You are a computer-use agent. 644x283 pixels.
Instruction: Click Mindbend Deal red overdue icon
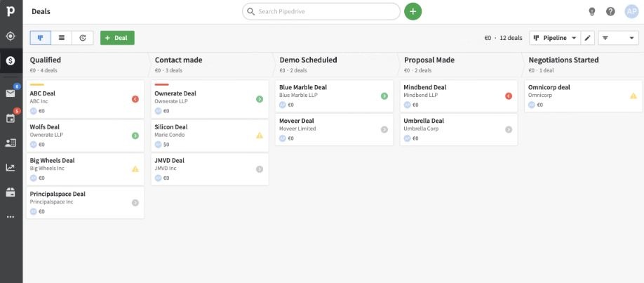tap(509, 96)
